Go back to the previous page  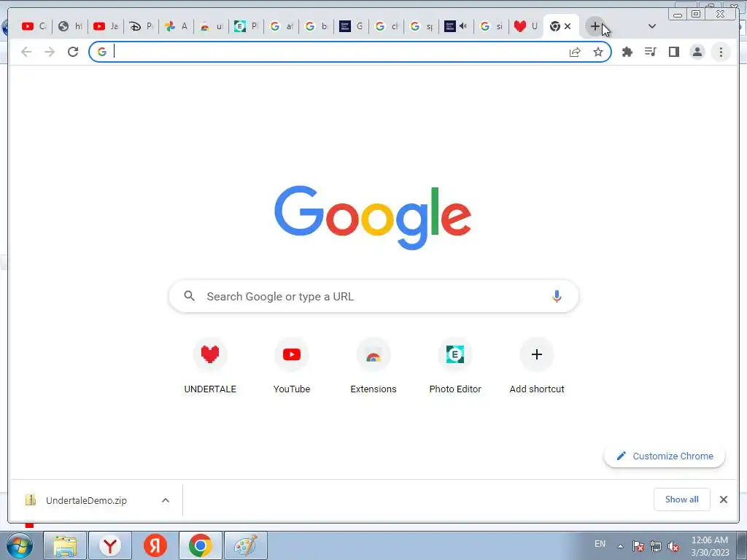coord(26,52)
